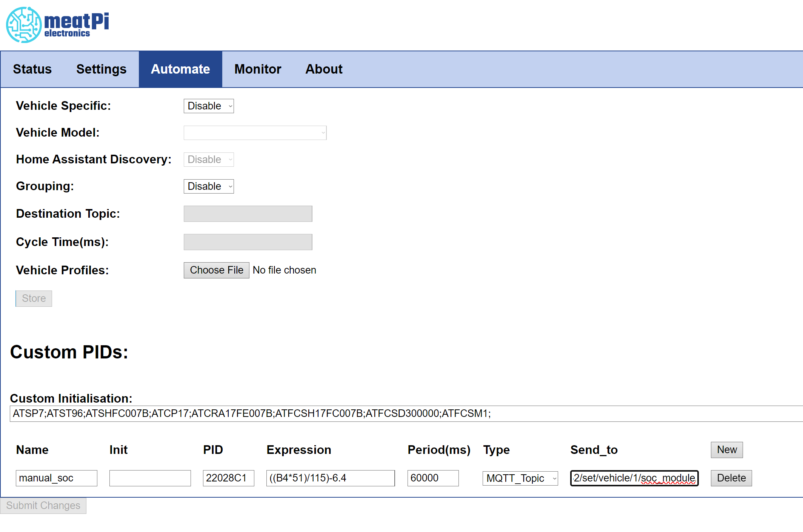Click the Choose File button
Image resolution: width=803 pixels, height=532 pixels.
click(x=216, y=270)
